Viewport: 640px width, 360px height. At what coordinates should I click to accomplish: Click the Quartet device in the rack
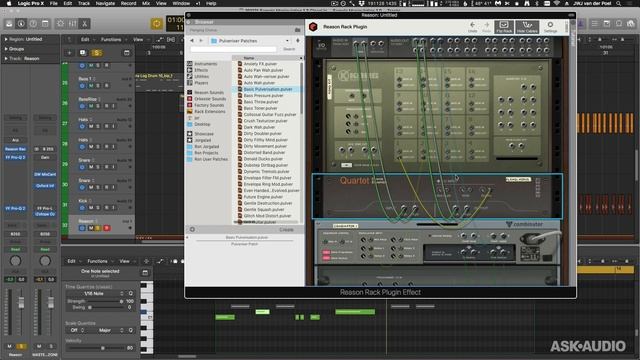[437, 196]
